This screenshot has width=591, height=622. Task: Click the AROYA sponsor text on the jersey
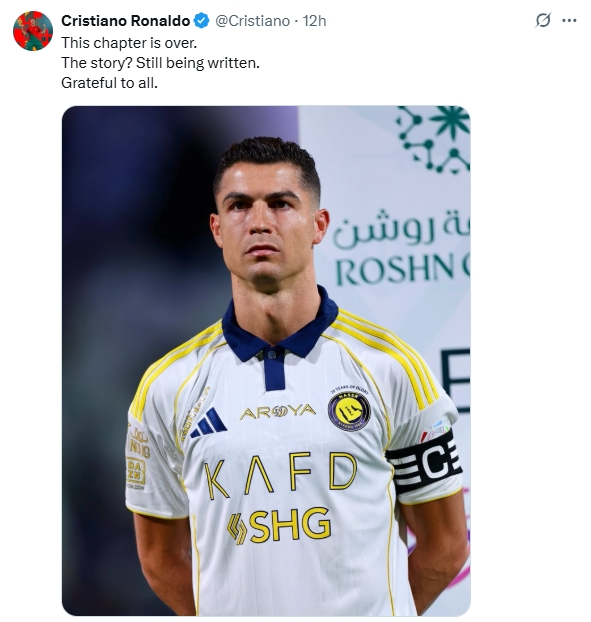tap(277, 412)
